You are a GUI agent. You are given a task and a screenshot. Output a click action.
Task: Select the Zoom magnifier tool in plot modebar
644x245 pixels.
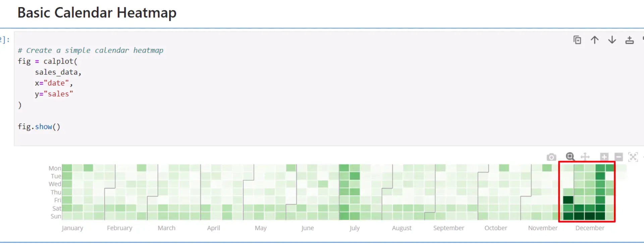coord(570,157)
